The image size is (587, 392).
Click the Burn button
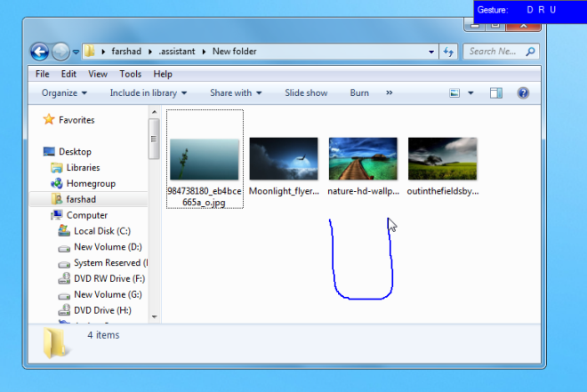point(359,92)
